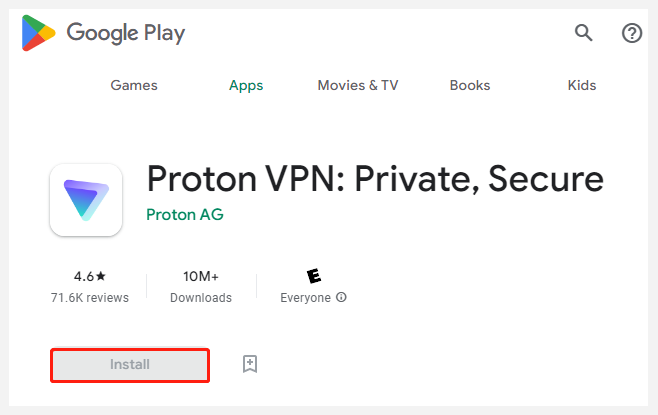This screenshot has height=415, width=658.
Task: Go to the Movies & TV tab
Action: pos(358,85)
